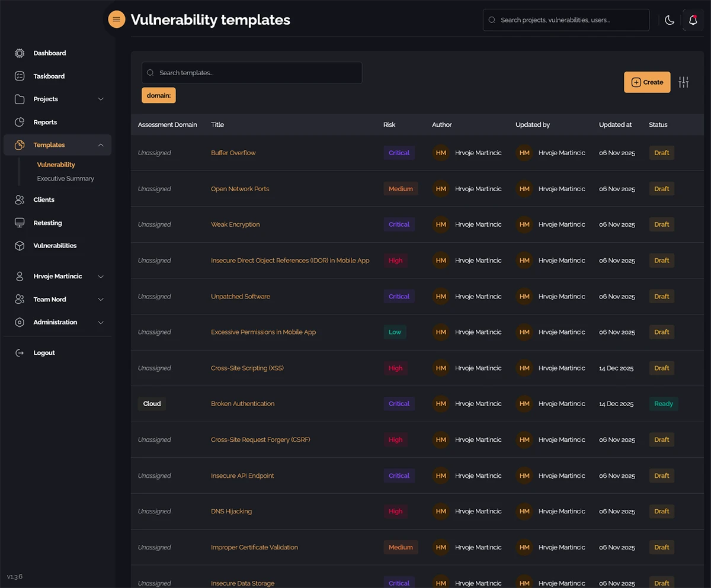Open the Buffer Overflow template link
711x588 pixels.
233,153
